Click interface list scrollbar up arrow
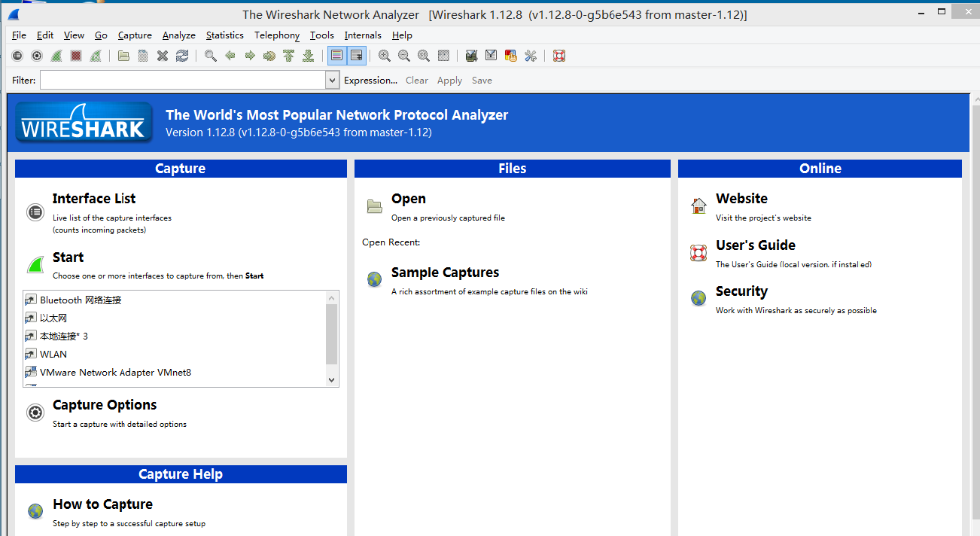This screenshot has width=980, height=536. tap(332, 298)
